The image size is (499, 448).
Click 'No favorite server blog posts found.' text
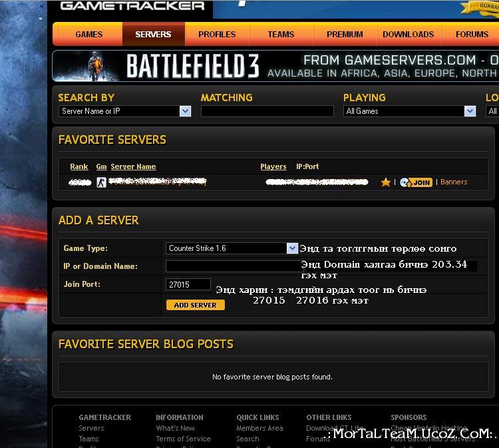click(272, 377)
